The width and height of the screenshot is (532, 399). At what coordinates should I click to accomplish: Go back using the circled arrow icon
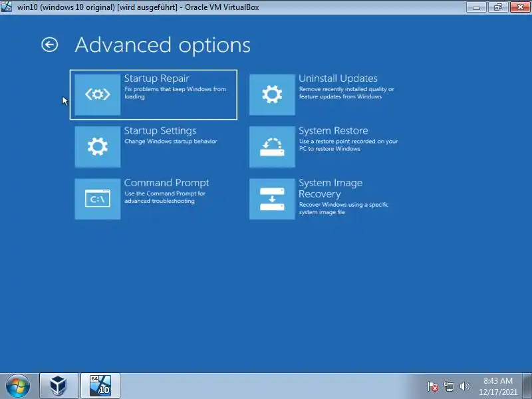coord(49,45)
